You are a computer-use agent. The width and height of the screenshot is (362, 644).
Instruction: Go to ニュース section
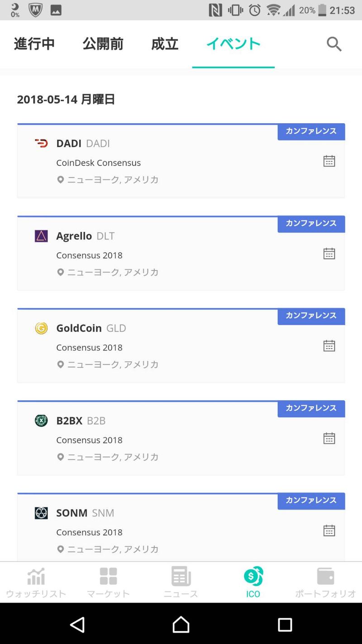pos(181,582)
